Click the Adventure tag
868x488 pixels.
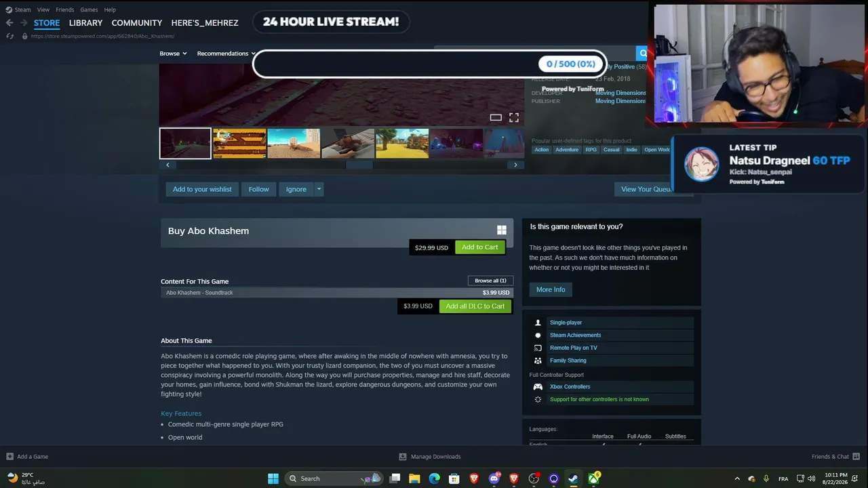(x=567, y=150)
